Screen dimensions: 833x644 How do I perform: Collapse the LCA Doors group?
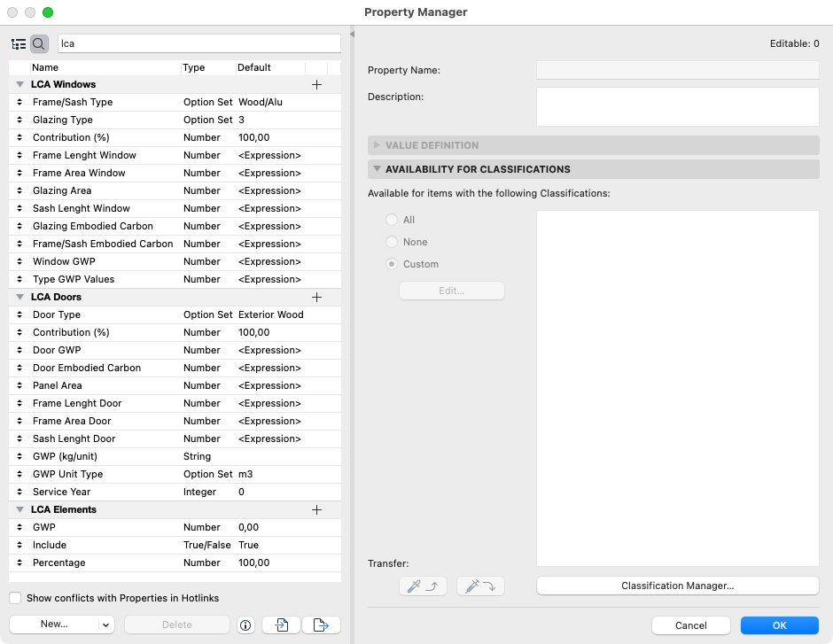coord(19,298)
